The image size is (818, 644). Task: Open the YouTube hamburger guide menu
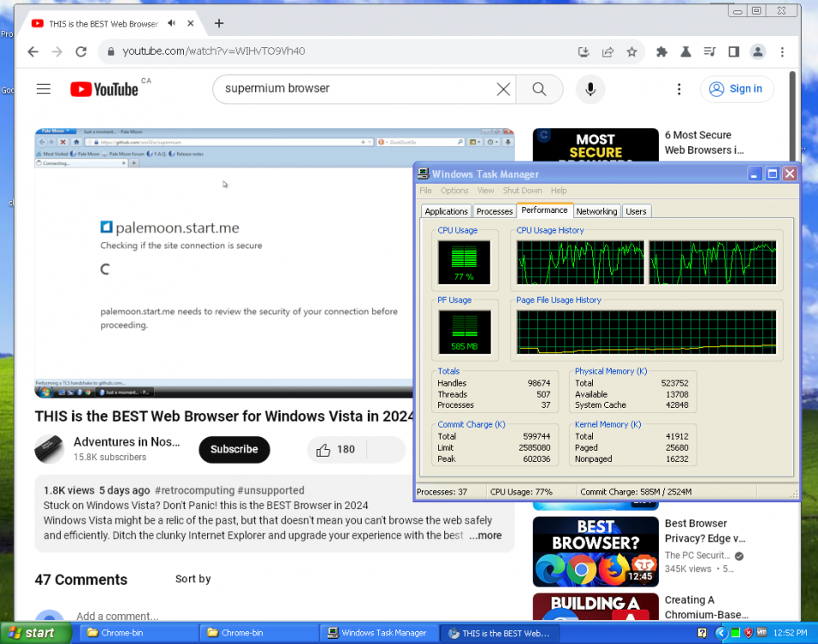coord(44,88)
